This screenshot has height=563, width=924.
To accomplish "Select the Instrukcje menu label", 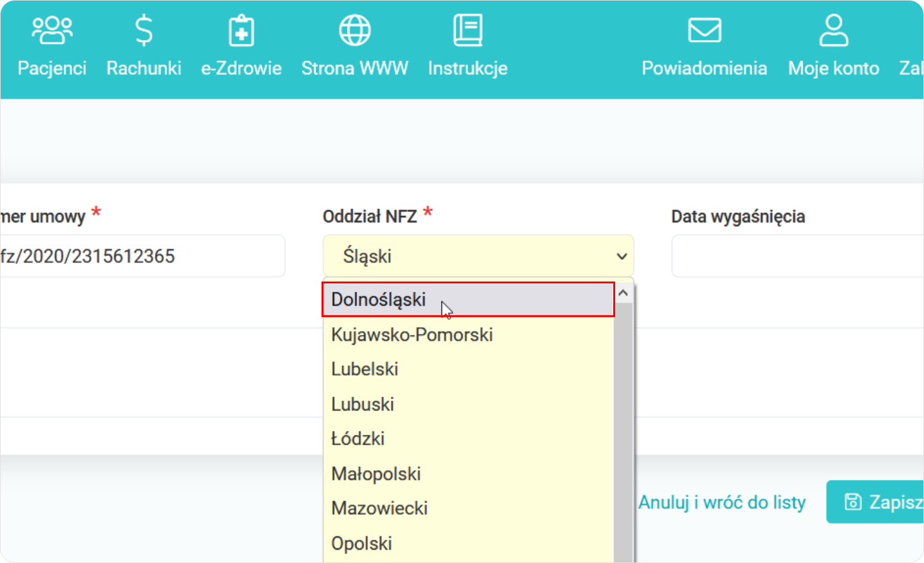I will [468, 68].
